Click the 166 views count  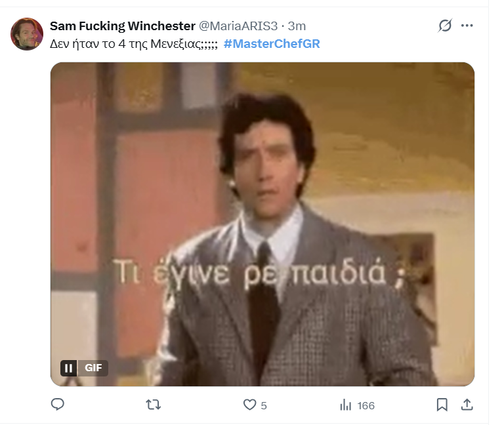(366, 406)
